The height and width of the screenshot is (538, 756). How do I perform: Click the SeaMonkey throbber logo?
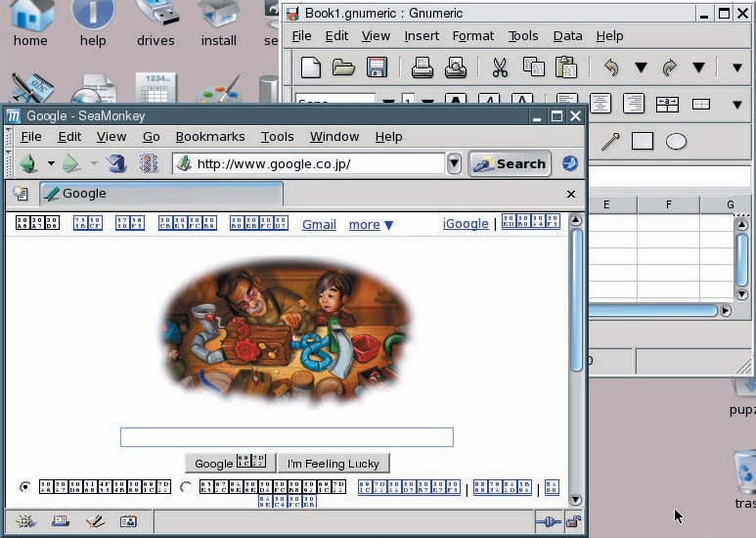(x=570, y=163)
